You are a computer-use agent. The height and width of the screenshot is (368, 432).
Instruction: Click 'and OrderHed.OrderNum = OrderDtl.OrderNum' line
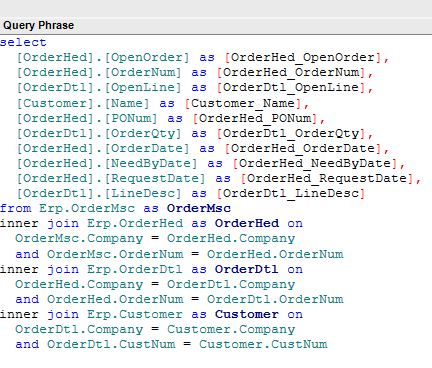[179, 300]
